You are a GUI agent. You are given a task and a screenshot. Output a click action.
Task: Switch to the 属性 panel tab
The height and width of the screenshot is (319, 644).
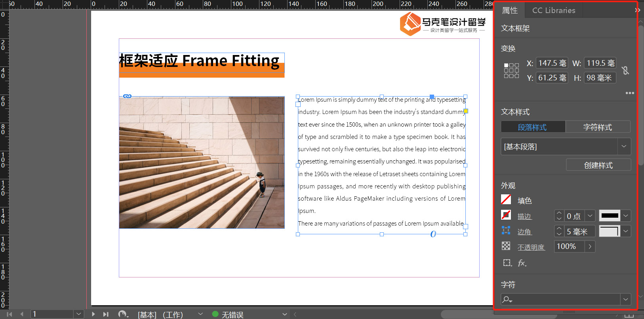[x=510, y=10]
